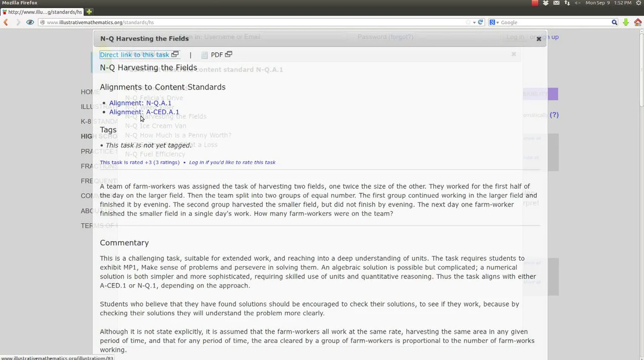This screenshot has width=644, height=360.
Task: Open the PDF link
Action: [217, 55]
